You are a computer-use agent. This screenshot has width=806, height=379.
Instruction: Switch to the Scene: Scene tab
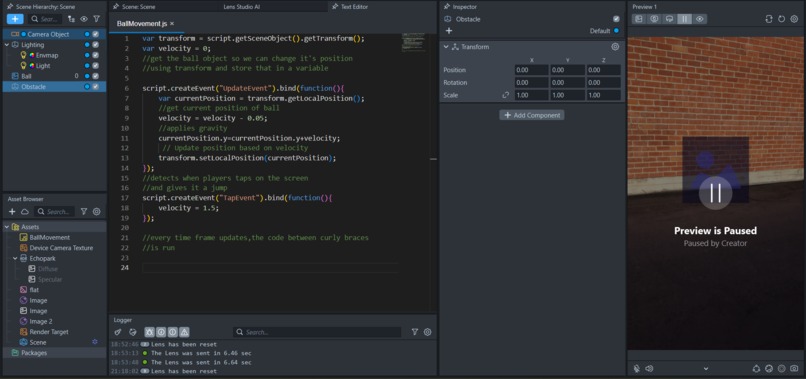tap(139, 7)
